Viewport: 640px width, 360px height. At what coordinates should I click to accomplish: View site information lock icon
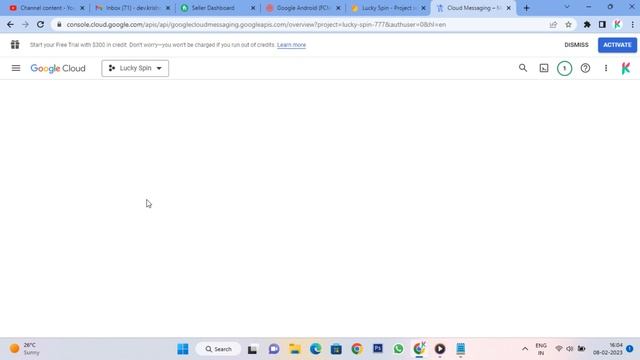(59, 24)
